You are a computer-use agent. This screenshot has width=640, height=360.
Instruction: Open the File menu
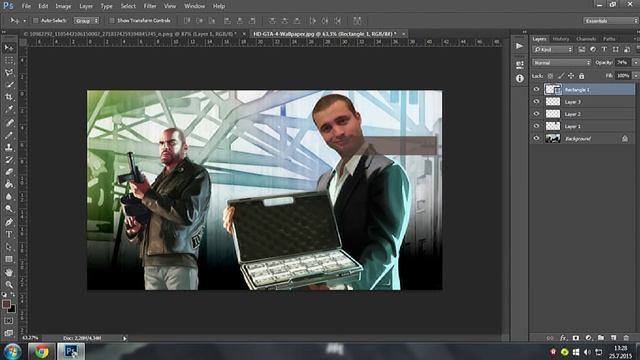(26, 6)
